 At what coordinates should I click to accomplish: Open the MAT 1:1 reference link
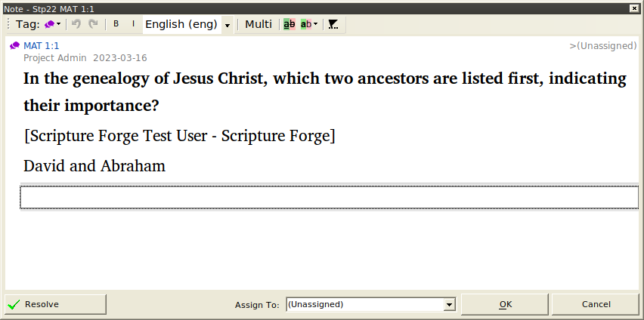click(41, 45)
